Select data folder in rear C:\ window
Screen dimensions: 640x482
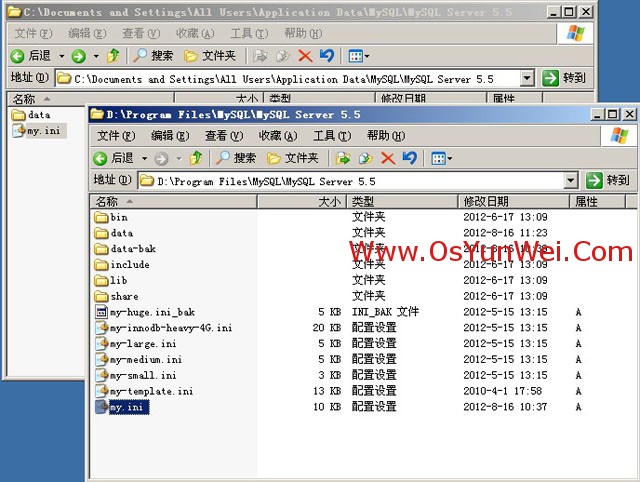tap(31, 115)
